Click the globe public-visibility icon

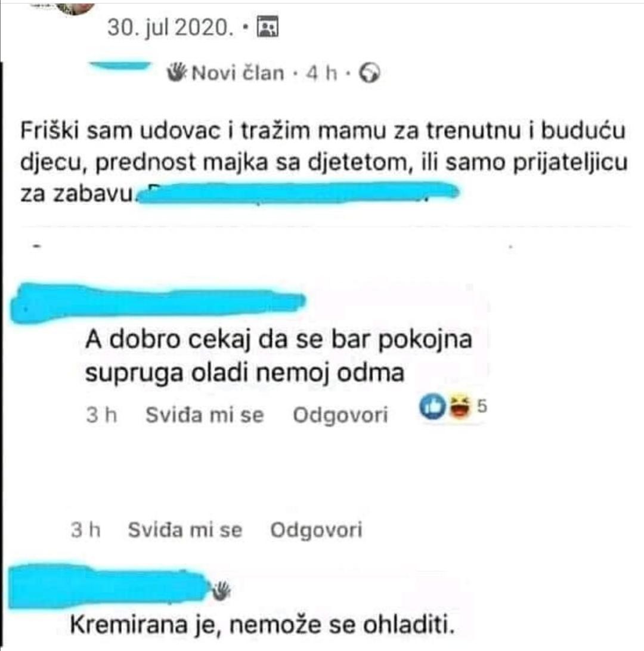point(369,73)
